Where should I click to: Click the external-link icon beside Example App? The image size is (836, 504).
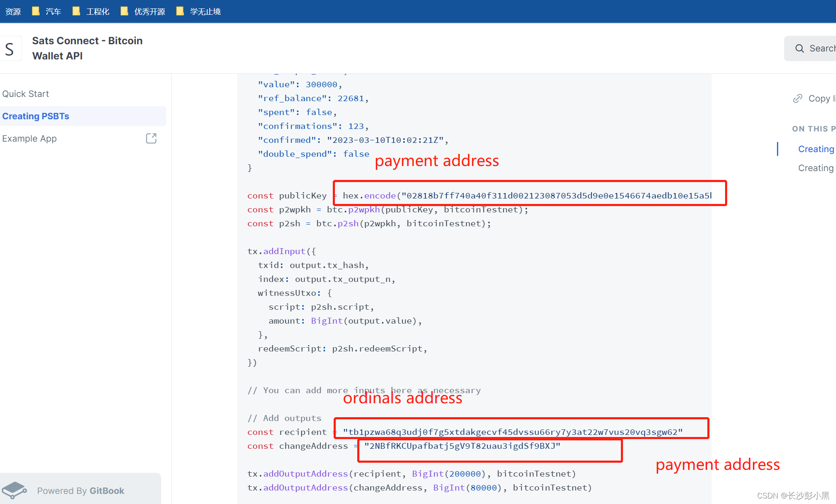[151, 138]
